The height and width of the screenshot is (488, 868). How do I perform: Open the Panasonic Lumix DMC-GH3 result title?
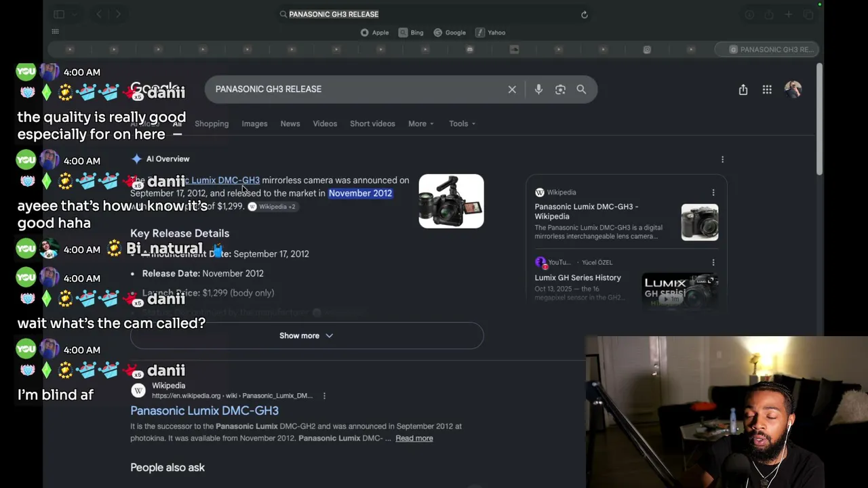point(204,411)
